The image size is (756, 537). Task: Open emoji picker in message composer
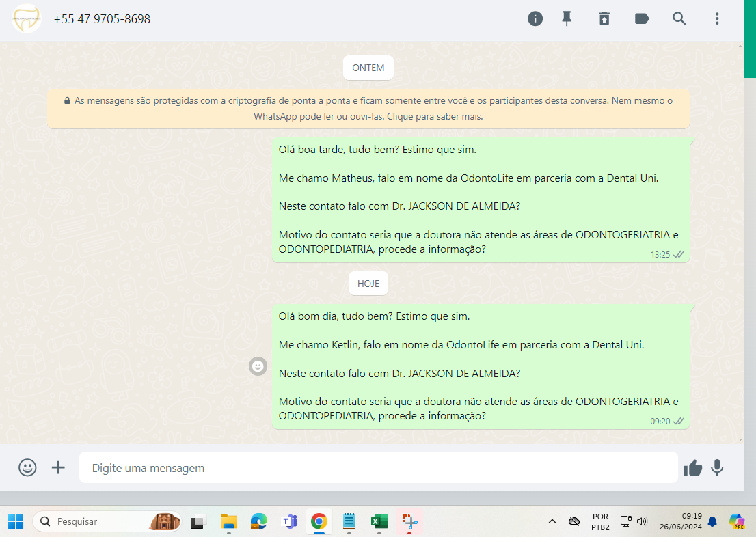point(27,467)
